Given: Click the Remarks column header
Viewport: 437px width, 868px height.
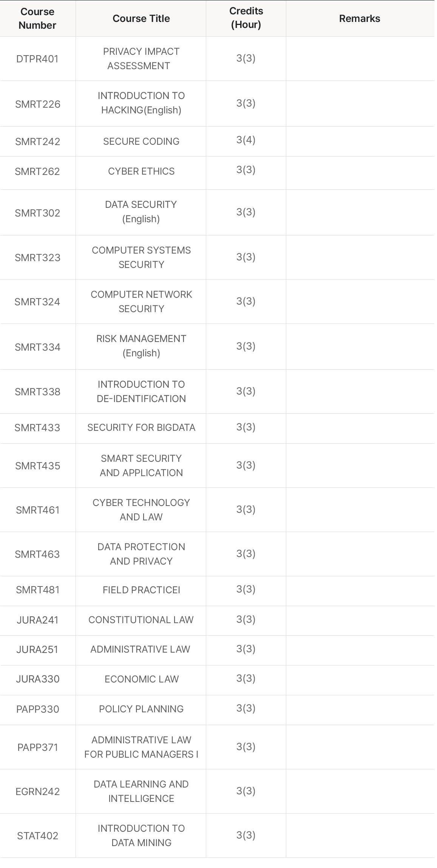Looking at the screenshot, I should pyautogui.click(x=360, y=19).
